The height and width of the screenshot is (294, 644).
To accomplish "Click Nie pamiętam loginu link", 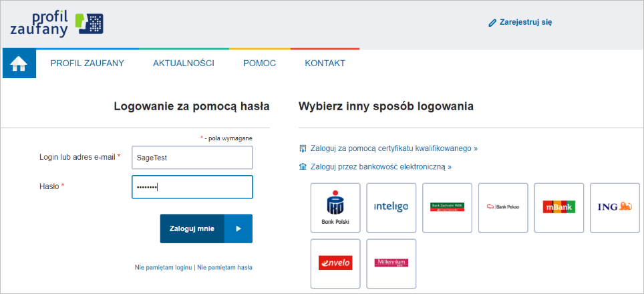I will click(164, 267).
